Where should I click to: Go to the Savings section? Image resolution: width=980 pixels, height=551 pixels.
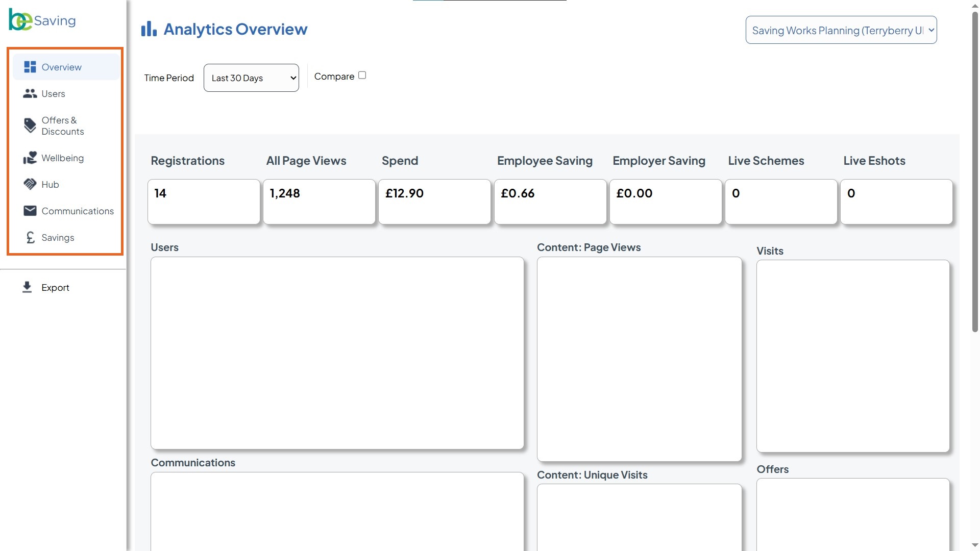(x=66, y=237)
